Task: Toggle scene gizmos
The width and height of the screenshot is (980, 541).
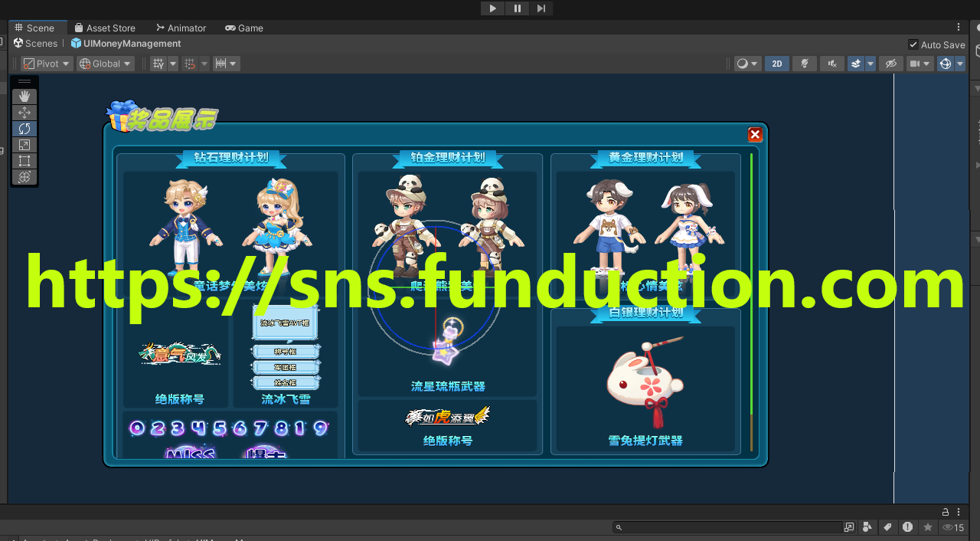Action: (x=946, y=64)
